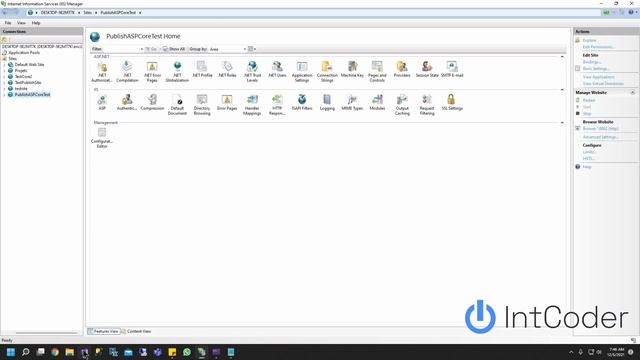Open .NET Compilation feature
This screenshot has width=640, height=360.
pos(127,71)
